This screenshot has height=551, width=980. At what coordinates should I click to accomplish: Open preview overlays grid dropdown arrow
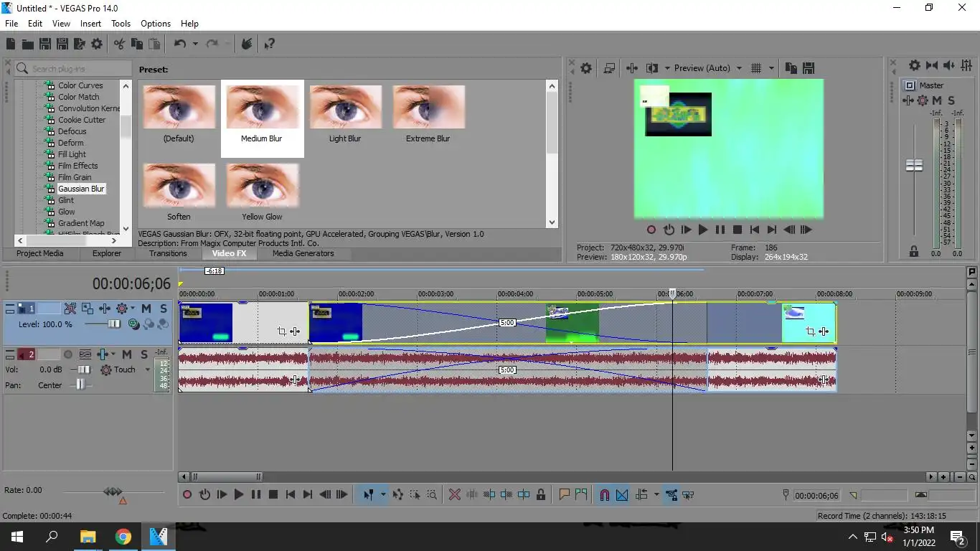point(772,68)
